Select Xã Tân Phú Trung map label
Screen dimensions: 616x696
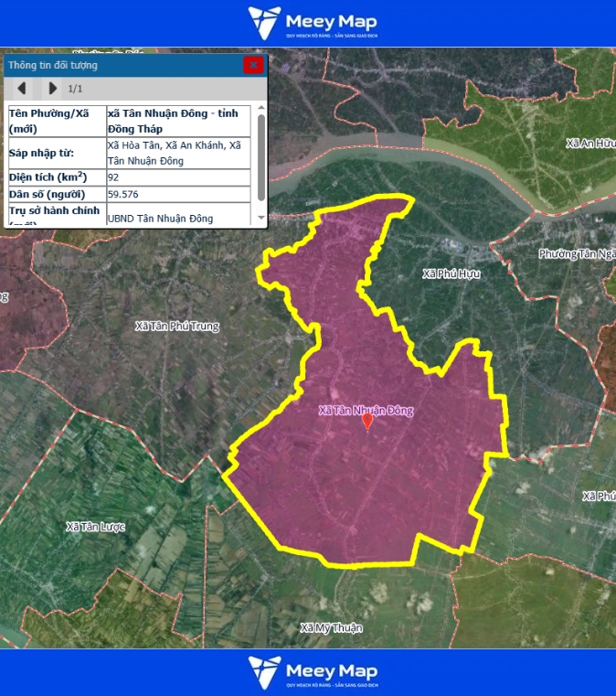(176, 326)
